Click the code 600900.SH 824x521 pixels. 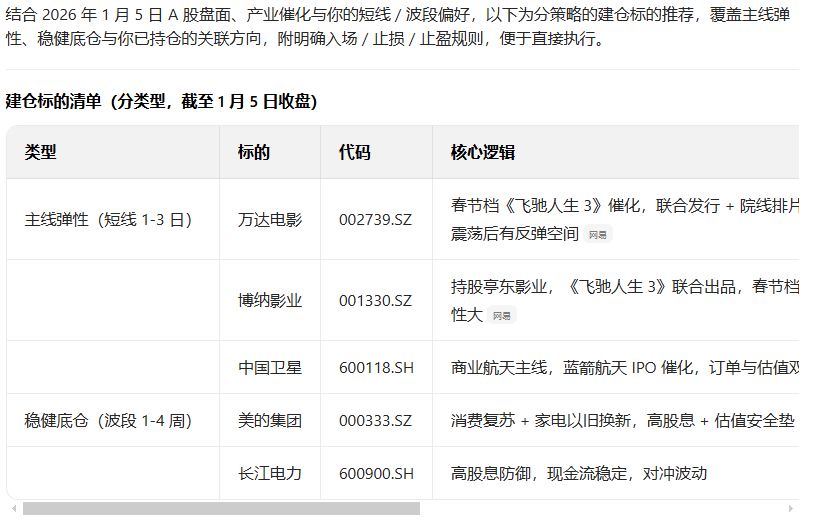376,474
